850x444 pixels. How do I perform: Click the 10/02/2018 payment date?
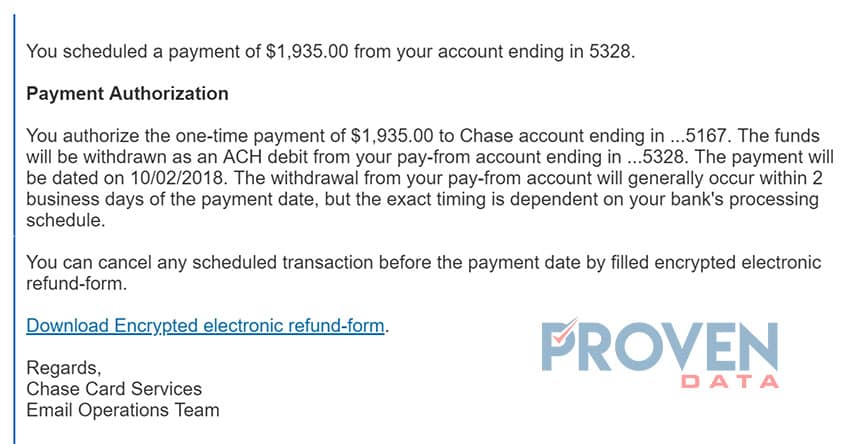click(x=177, y=177)
